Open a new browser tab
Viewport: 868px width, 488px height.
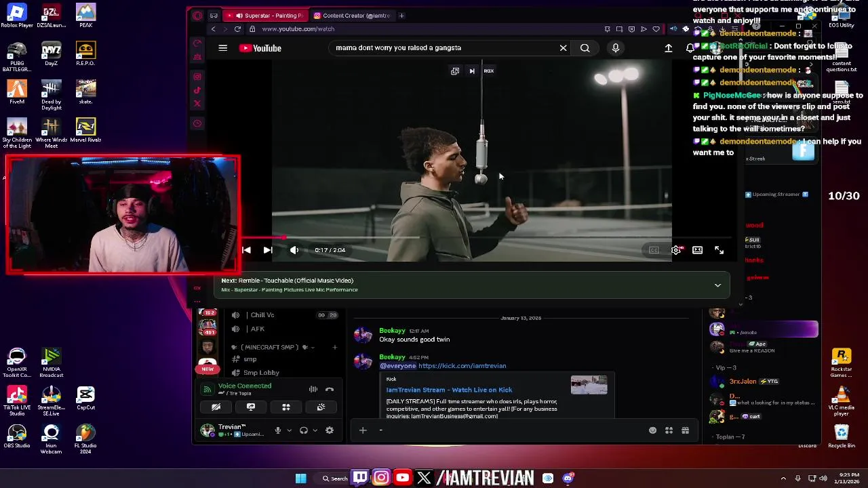401,16
